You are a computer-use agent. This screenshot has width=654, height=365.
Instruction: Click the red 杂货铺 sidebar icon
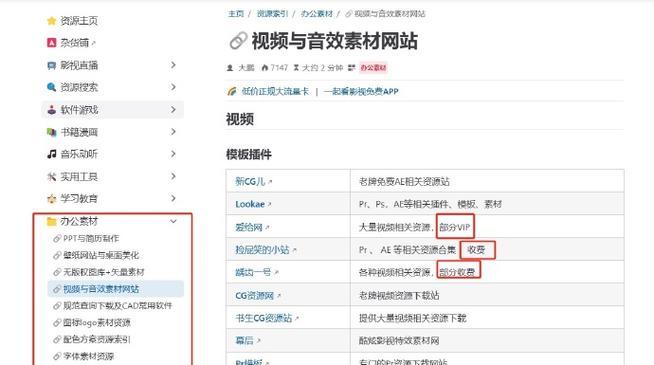(x=51, y=43)
